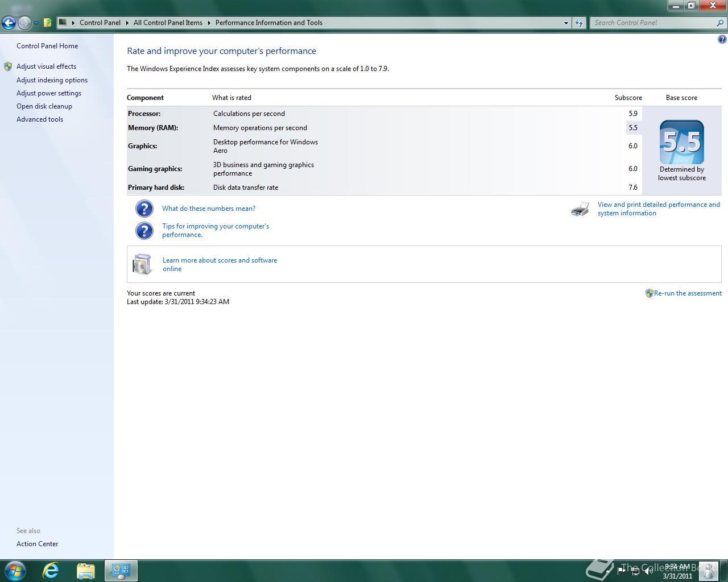Click the Last update timestamp text

[178, 302]
